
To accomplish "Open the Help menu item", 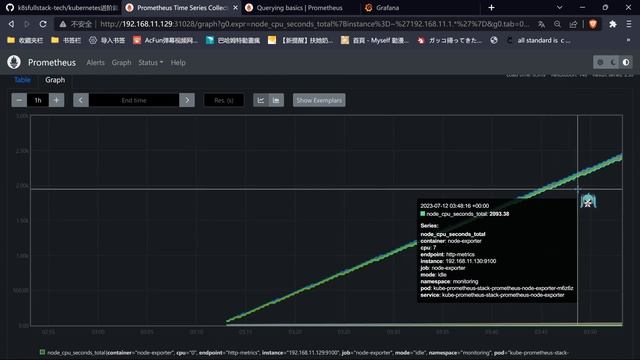I will pos(178,62).
